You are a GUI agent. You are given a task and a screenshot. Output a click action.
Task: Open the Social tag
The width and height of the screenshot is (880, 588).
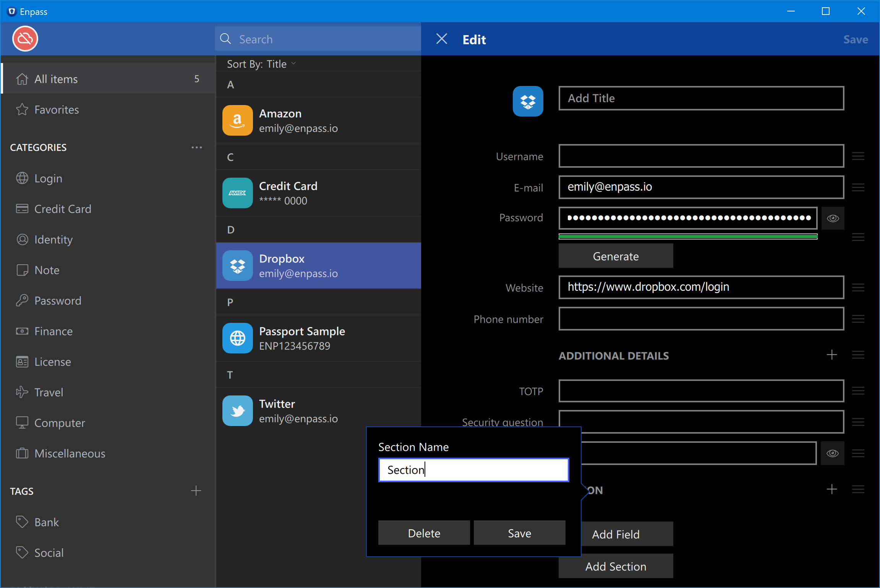click(108, 553)
